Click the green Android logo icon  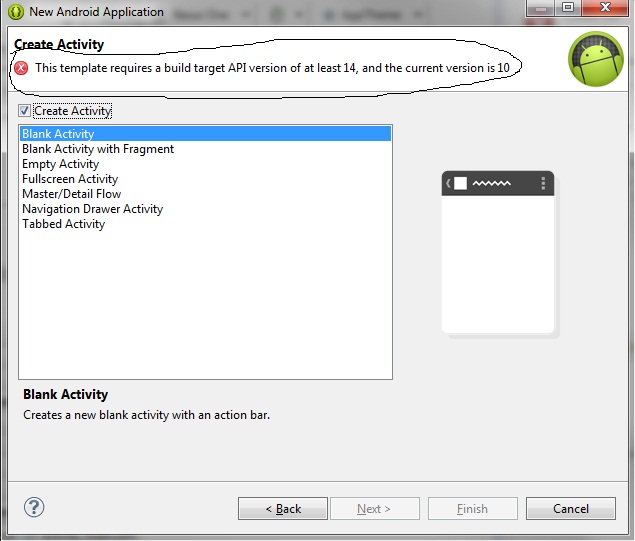tap(596, 59)
